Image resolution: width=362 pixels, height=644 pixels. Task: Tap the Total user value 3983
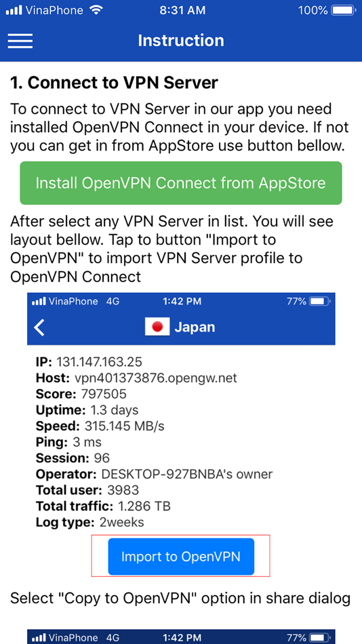[x=123, y=490]
